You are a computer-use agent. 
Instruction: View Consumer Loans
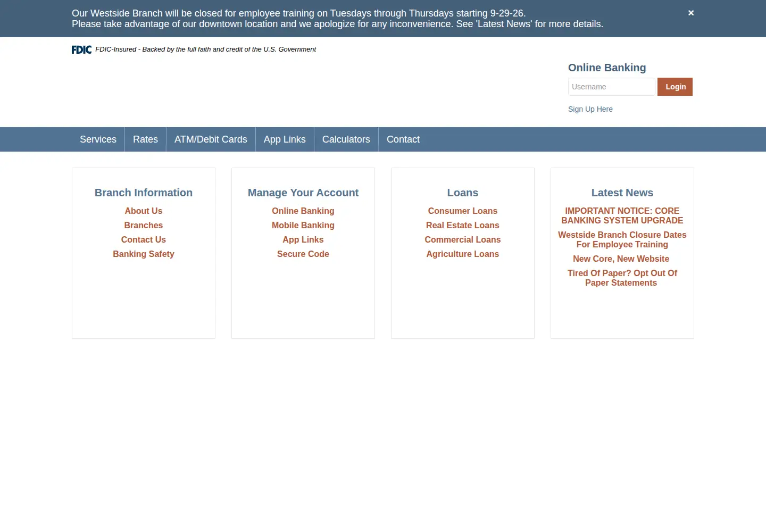[463, 211]
